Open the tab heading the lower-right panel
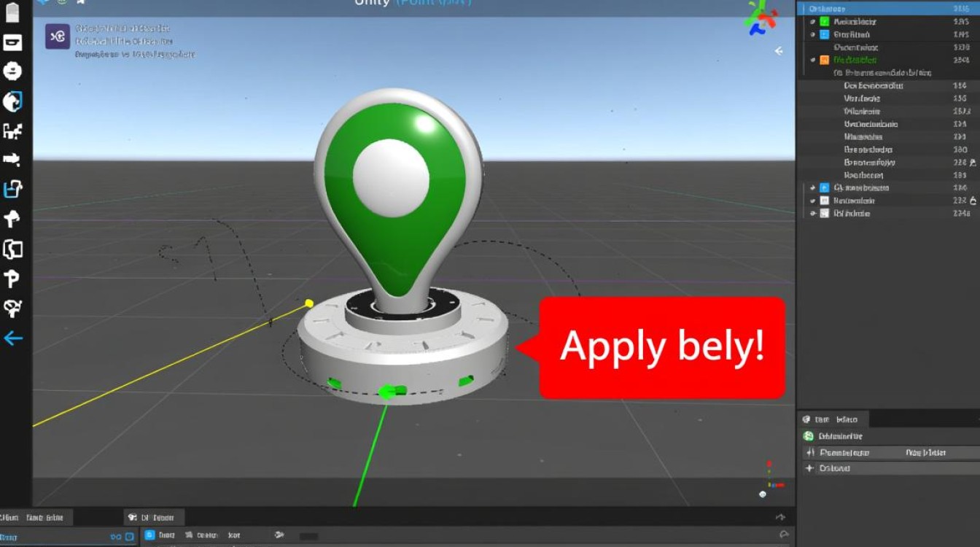The height and width of the screenshot is (547, 980). [833, 419]
